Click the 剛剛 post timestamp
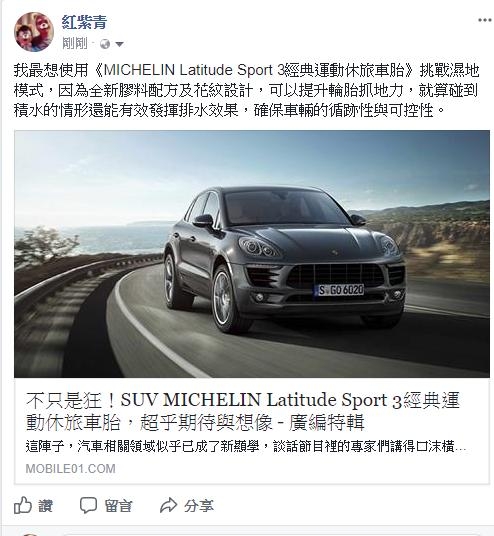The height and width of the screenshot is (536, 494). [75, 43]
